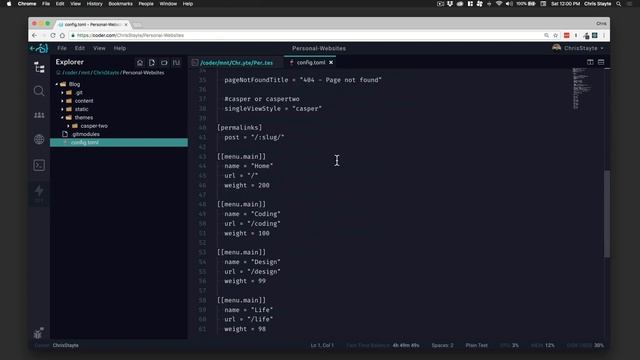Open the ChrisStayte account dropdown
Image resolution: width=640 pixels, height=360 pixels.
(578, 48)
